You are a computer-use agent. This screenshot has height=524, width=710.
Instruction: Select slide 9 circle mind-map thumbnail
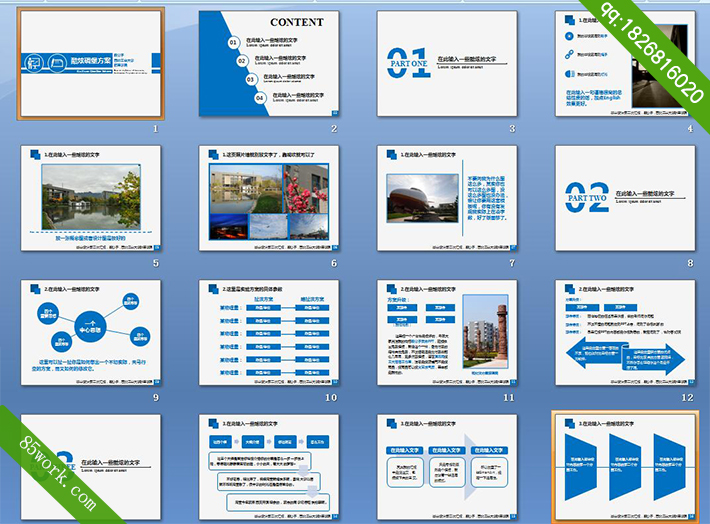pyautogui.click(x=91, y=332)
